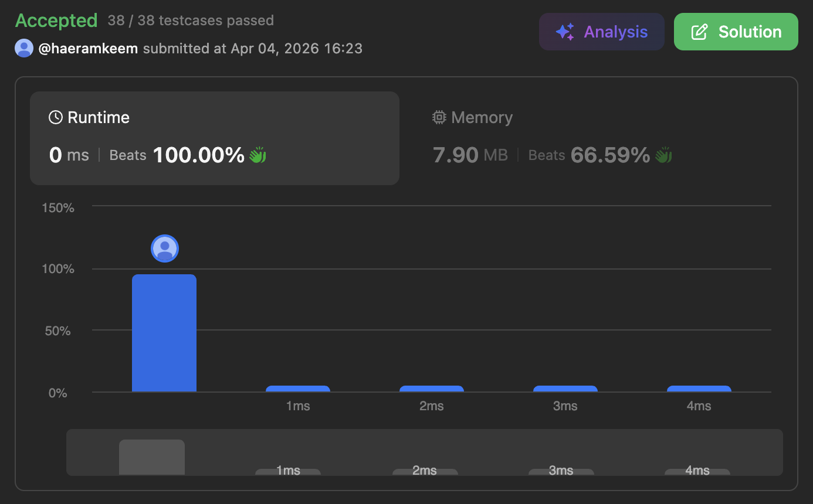Viewport: 813px width, 504px height.
Task: Open the Solution button
Action: click(736, 32)
